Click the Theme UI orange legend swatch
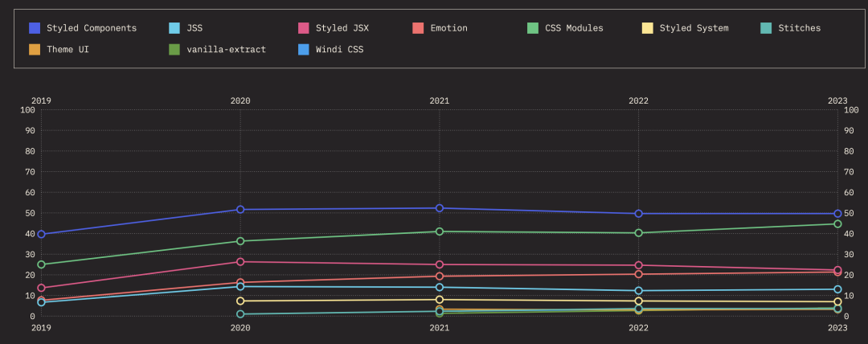 (x=35, y=50)
